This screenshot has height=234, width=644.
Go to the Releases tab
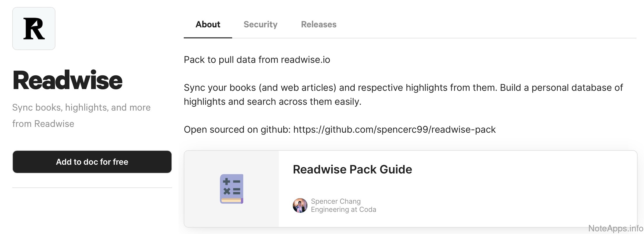318,24
